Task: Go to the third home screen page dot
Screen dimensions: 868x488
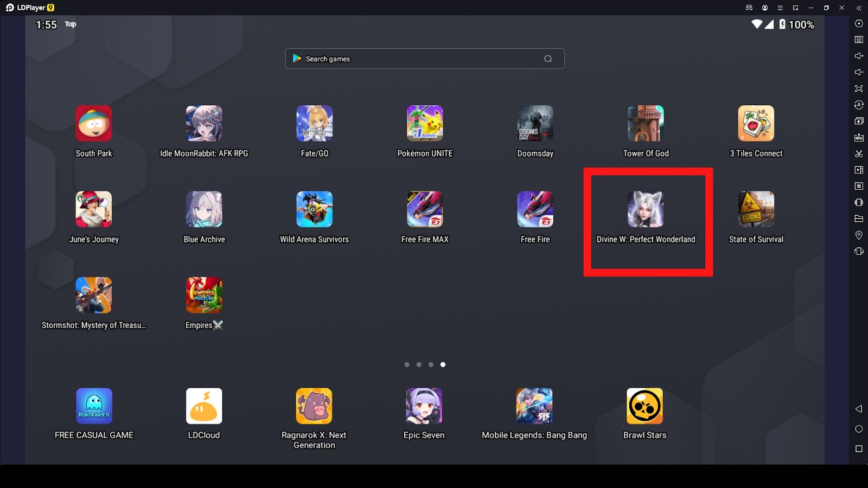Action: tap(431, 364)
